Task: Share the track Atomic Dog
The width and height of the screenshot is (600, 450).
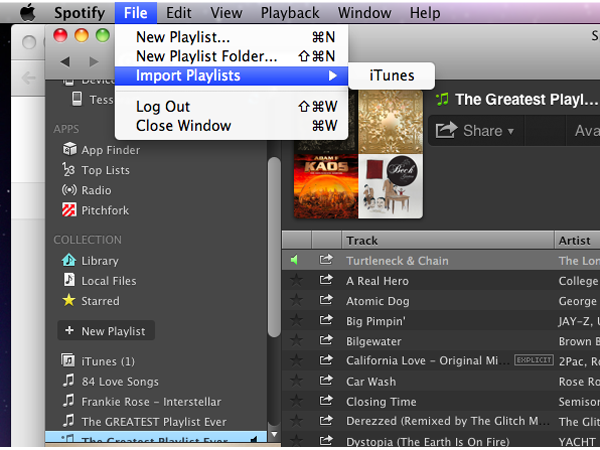Action: click(326, 300)
